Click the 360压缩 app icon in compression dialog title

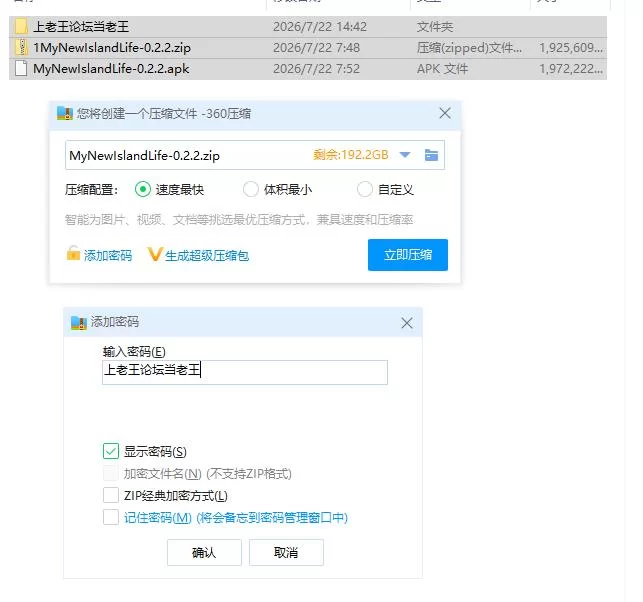tap(65, 114)
